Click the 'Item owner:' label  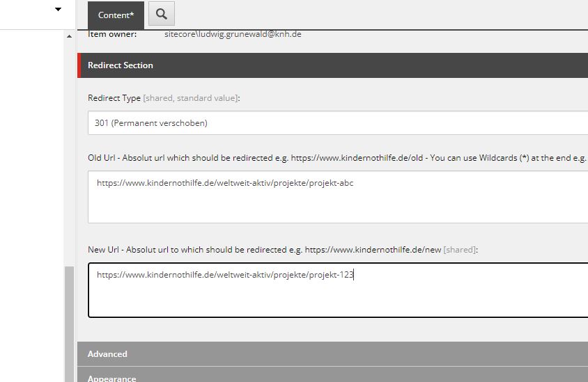112,34
